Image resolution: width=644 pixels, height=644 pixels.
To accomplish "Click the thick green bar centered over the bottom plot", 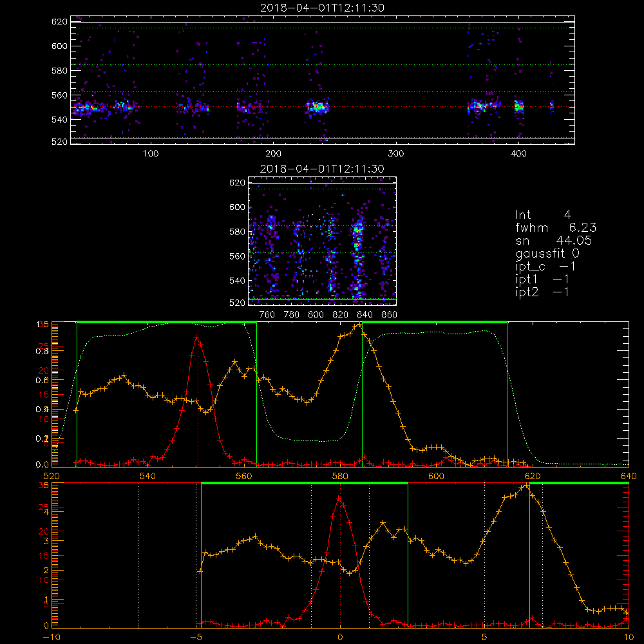I will pos(305,484).
